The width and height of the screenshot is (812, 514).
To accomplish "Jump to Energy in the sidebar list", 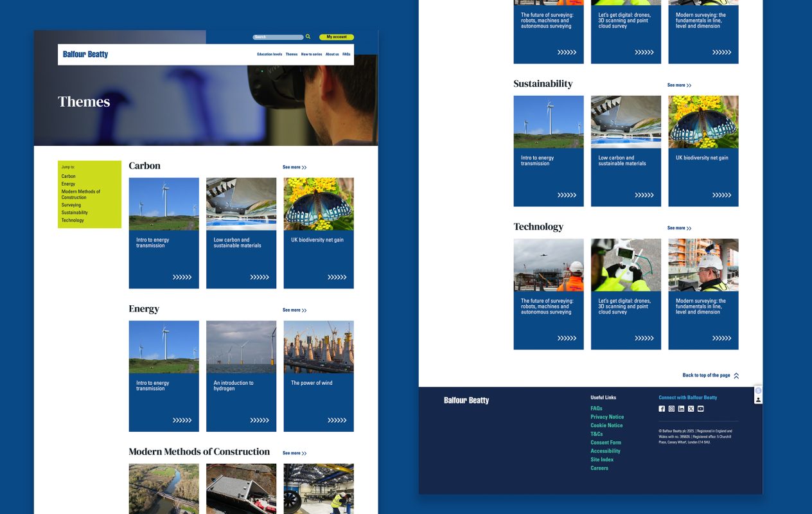I will click(68, 184).
